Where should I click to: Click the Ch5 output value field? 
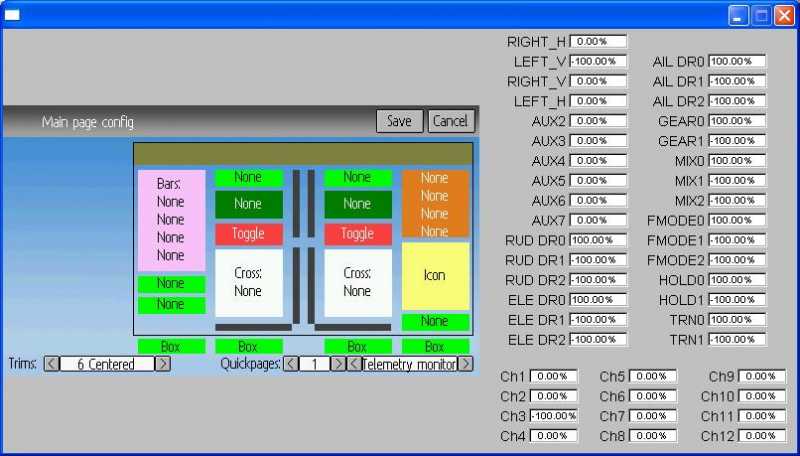point(653,376)
